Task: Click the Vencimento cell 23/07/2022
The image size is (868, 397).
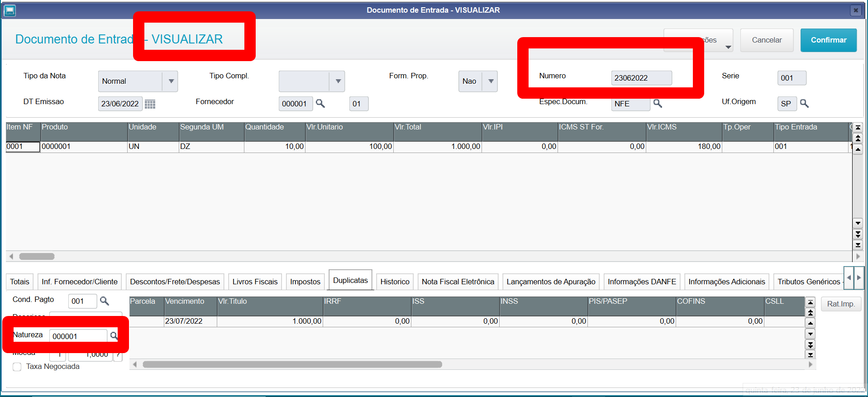Action: [x=190, y=321]
